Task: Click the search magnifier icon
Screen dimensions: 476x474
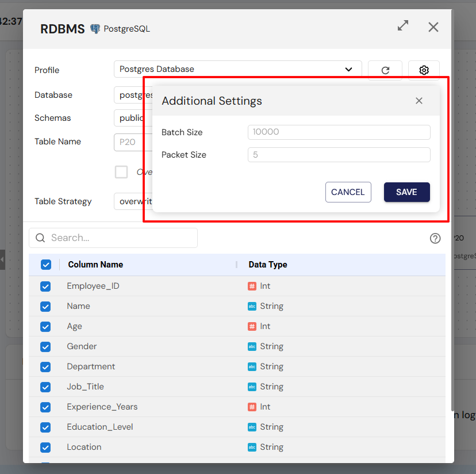Action: [41, 238]
